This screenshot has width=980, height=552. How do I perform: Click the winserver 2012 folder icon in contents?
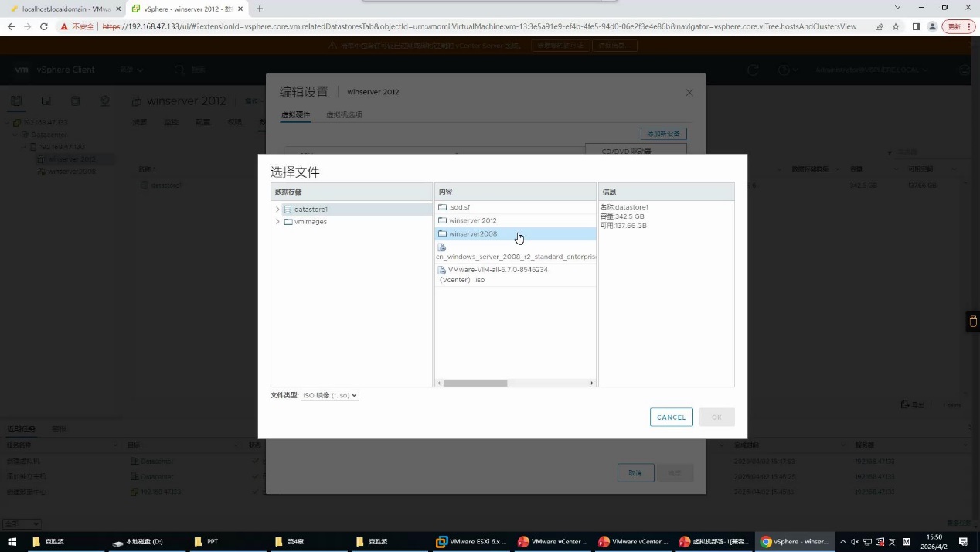click(x=442, y=220)
